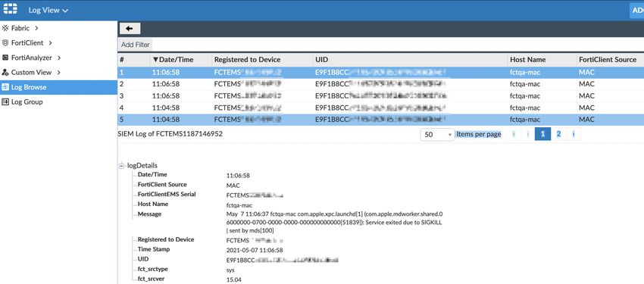The image size is (644, 284).
Task: Click the ADOM button in top right
Action: (637, 11)
